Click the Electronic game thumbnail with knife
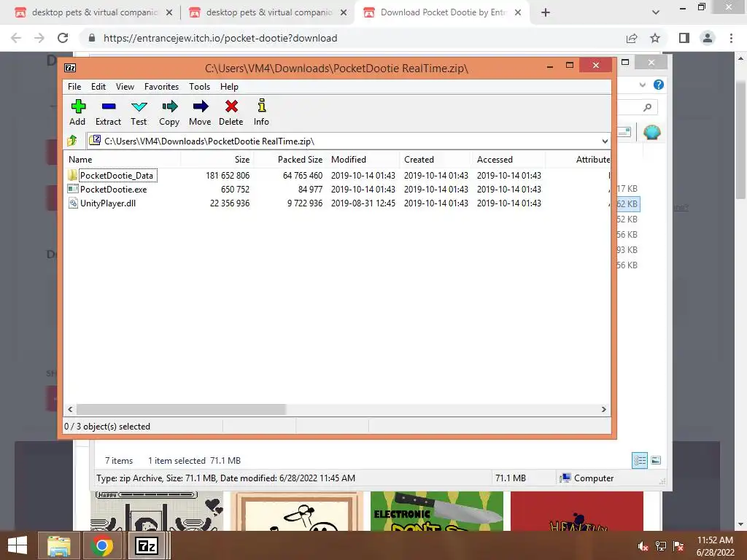This screenshot has width=747, height=560. pyautogui.click(x=437, y=511)
